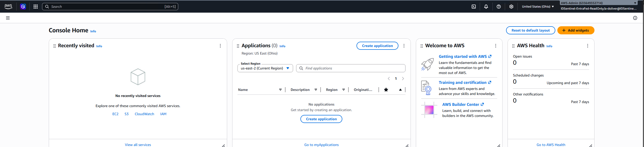Open the S3 service link
644x147 pixels.
click(127, 114)
